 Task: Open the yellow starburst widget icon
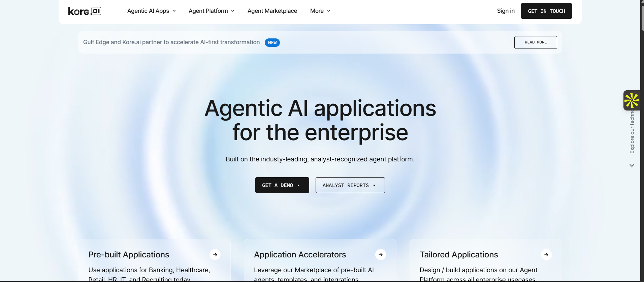[x=632, y=100]
